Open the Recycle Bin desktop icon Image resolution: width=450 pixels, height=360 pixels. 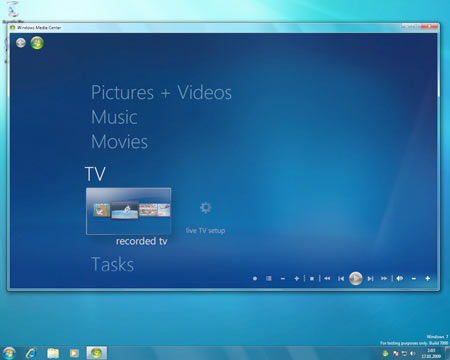pos(13,12)
